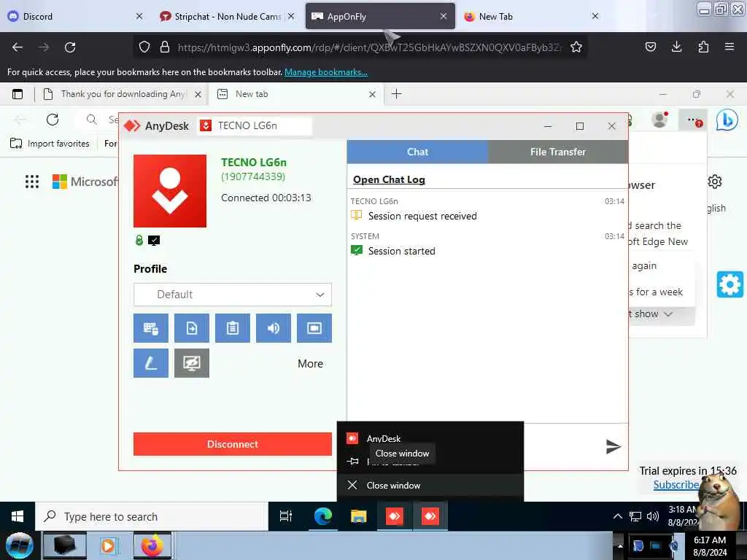Show hidden tray icons chevron
Screen dimensions: 747x560
617,516
